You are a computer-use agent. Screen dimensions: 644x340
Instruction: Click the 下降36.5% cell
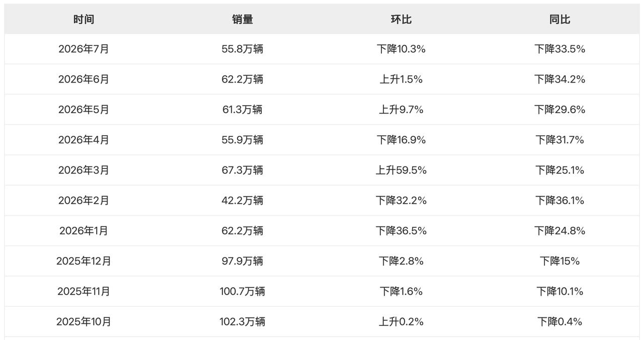coord(401,231)
